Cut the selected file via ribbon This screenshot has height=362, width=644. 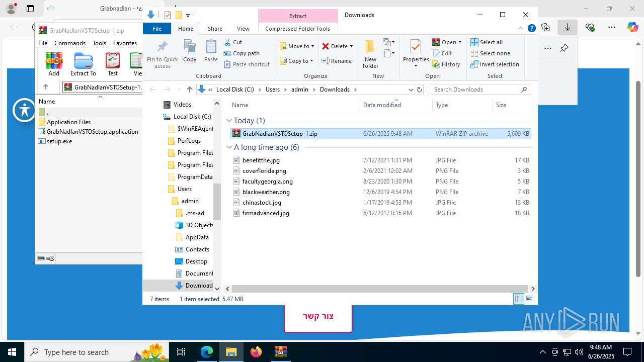pyautogui.click(x=233, y=42)
